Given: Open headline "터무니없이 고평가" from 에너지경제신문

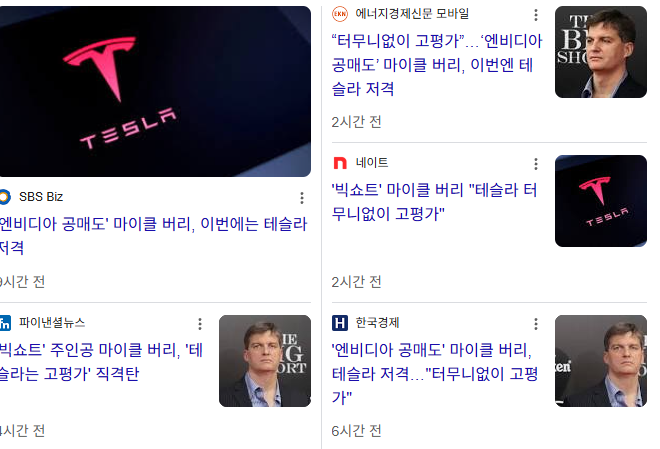Looking at the screenshot, I should tap(437, 65).
